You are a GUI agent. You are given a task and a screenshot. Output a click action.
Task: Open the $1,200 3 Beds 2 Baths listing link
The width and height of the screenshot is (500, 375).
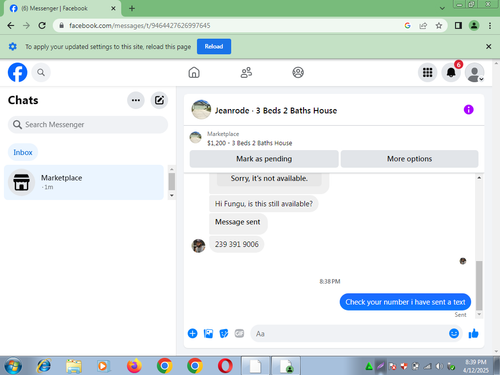point(249,143)
